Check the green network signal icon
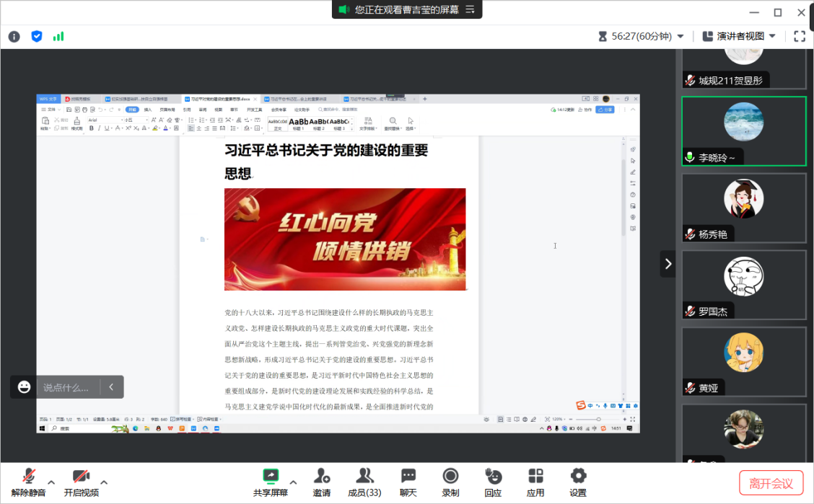Viewport: 814px width, 504px height. (x=58, y=36)
